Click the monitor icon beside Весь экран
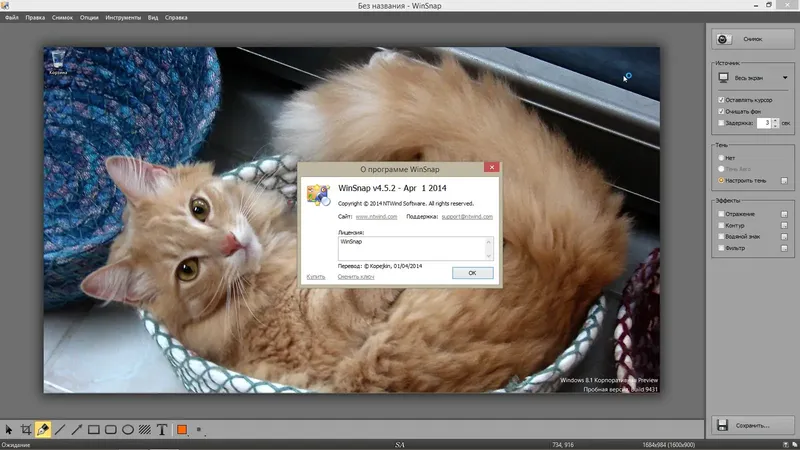Viewport: 800px width, 450px height. (723, 78)
